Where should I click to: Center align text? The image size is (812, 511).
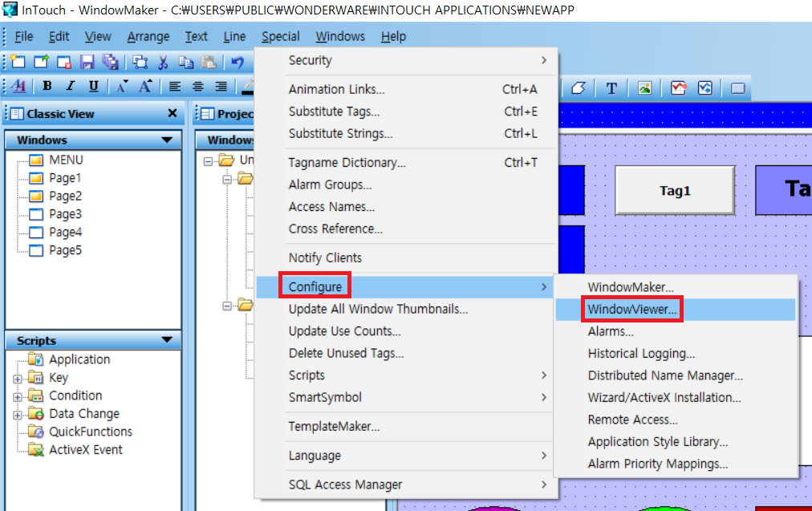pos(198,87)
